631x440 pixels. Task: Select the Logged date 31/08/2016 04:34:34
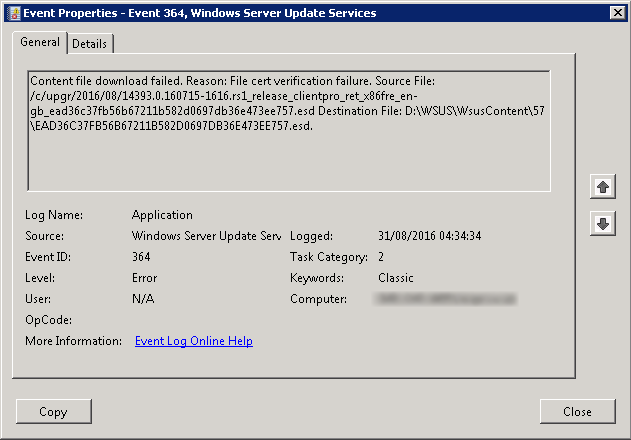429,236
